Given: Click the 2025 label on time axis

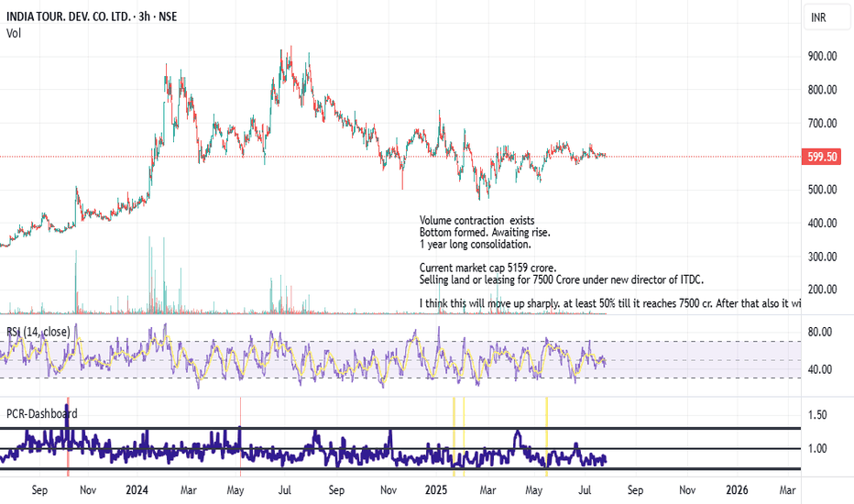Looking at the screenshot, I should point(436,490).
